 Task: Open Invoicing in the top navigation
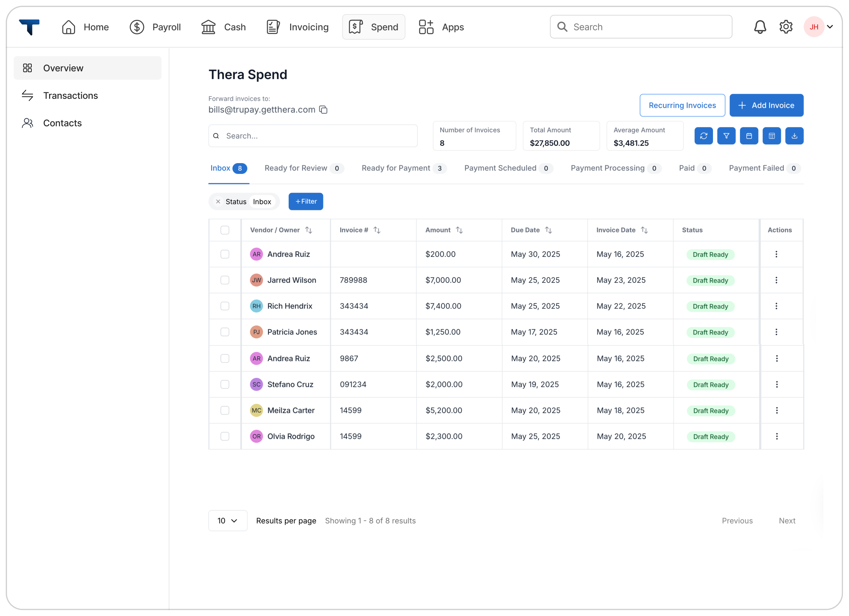pyautogui.click(x=297, y=27)
